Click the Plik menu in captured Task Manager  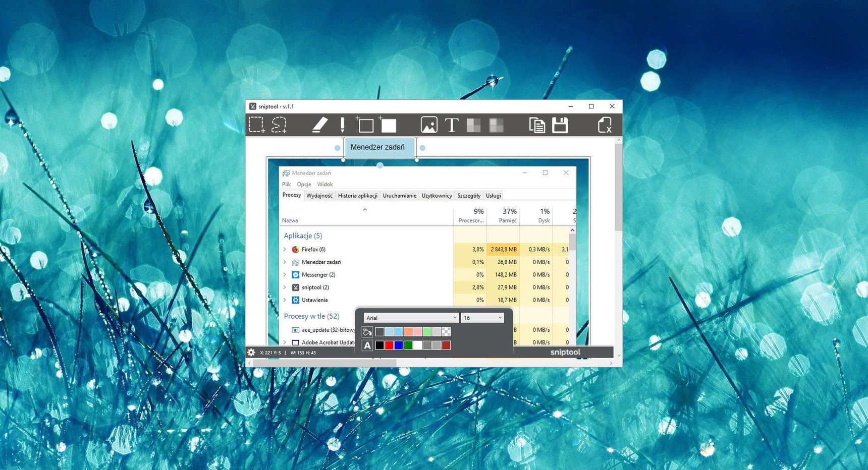pos(287,185)
